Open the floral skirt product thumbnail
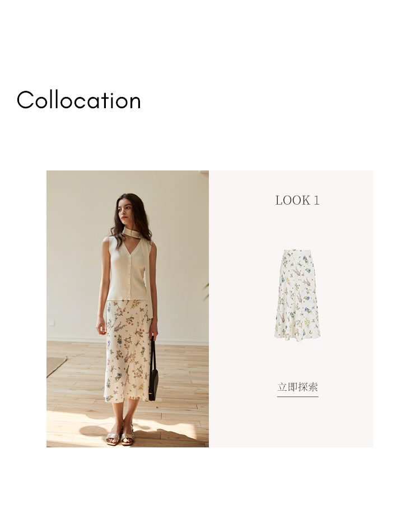The image size is (420, 513). [x=297, y=296]
